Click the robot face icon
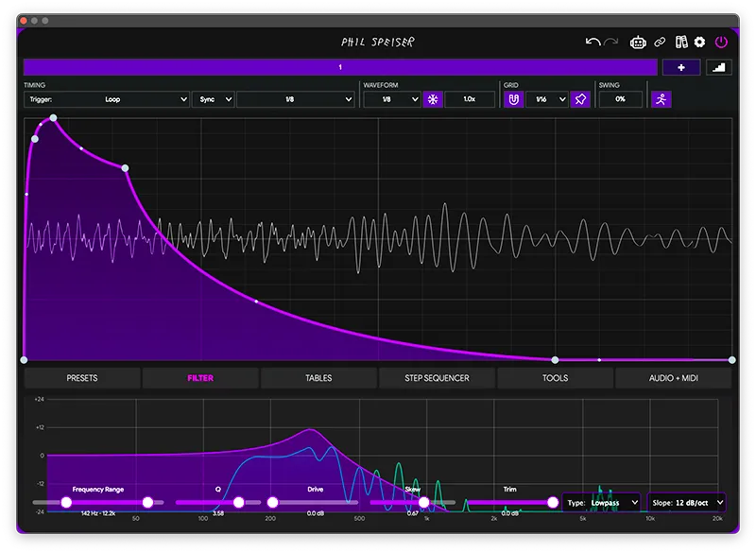This screenshot has height=553, width=756. pyautogui.click(x=639, y=42)
